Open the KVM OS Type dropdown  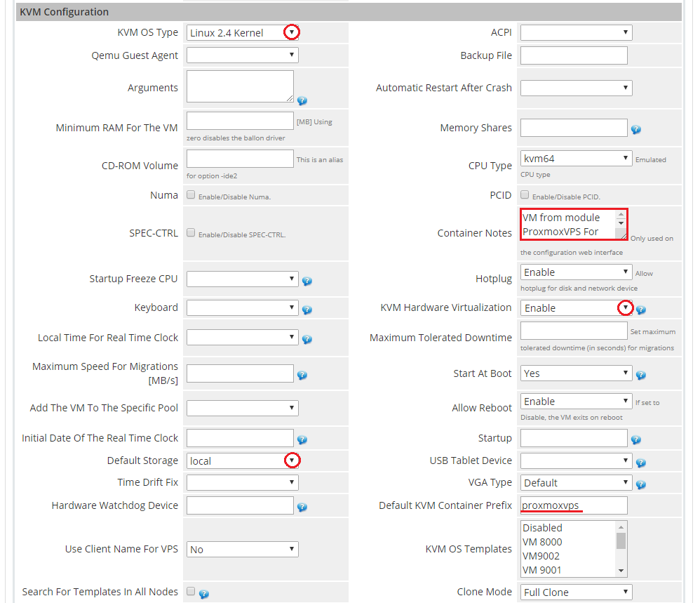[243, 32]
